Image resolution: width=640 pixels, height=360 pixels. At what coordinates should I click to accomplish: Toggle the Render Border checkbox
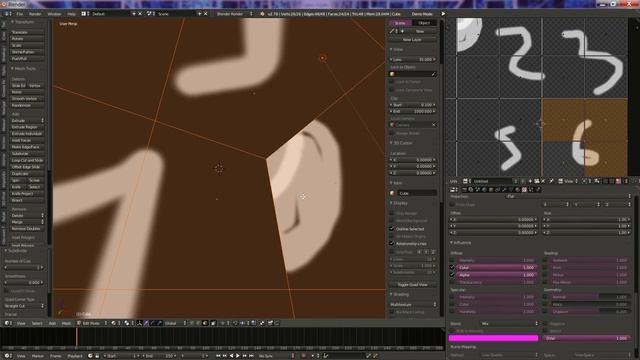391,133
